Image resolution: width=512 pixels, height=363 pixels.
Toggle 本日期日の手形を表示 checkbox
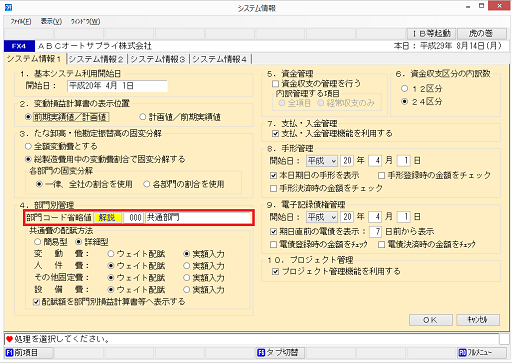[x=315, y=175]
